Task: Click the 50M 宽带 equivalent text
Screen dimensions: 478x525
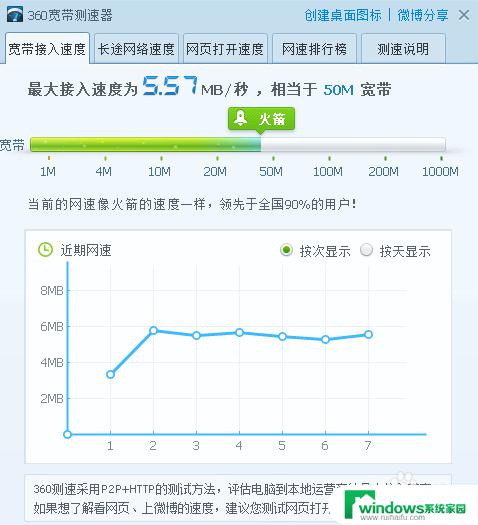Action: click(x=357, y=90)
